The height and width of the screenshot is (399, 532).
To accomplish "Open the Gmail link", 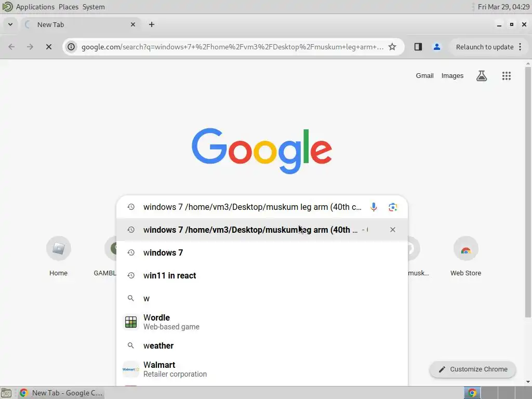I will [x=425, y=76].
